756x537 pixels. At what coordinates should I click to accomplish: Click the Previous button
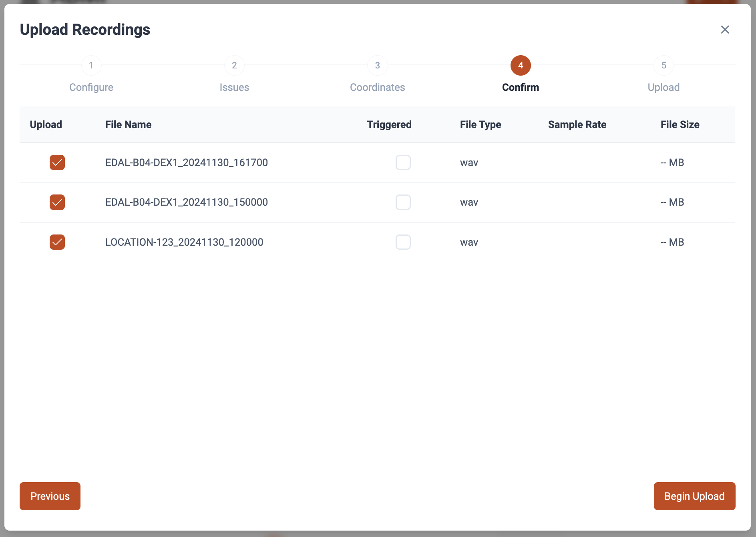pos(50,496)
